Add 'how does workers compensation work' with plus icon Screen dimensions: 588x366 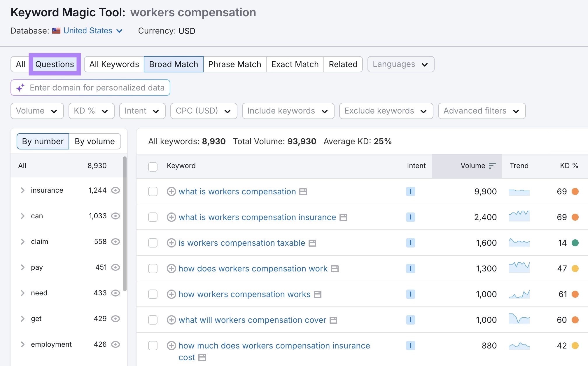171,269
